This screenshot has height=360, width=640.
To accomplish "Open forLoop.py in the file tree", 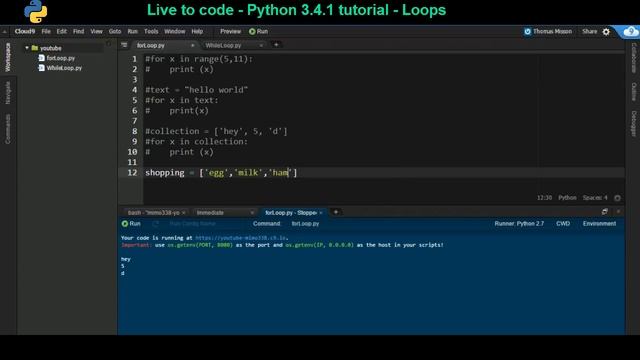I will [60, 58].
